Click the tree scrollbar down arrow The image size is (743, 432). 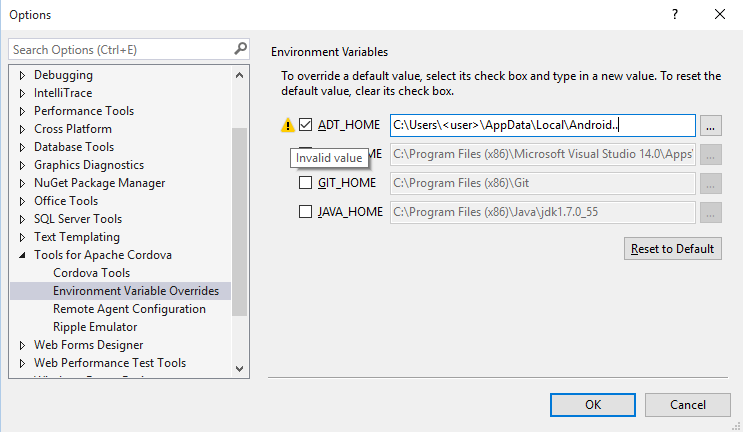click(239, 369)
